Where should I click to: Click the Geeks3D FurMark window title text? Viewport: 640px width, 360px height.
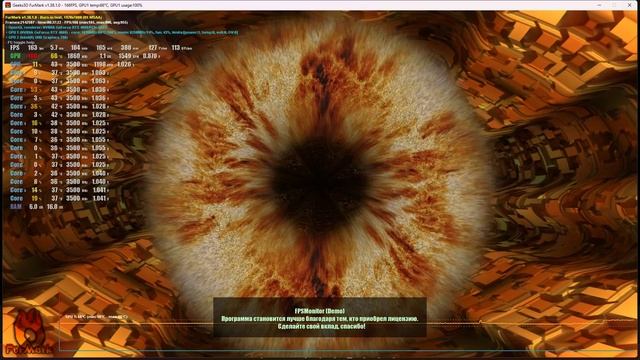[78, 5]
